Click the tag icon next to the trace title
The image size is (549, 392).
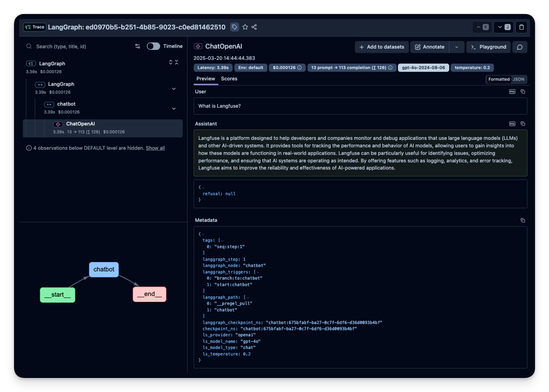235,27
